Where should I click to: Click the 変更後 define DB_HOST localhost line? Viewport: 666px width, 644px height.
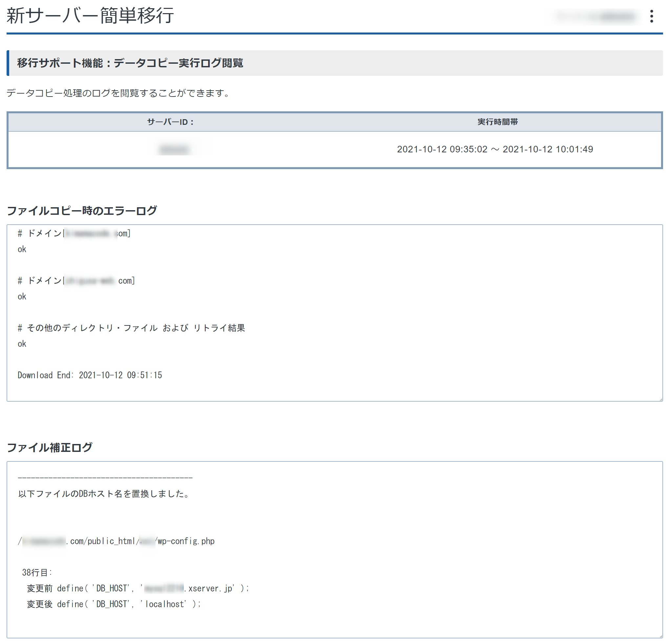coord(114,604)
